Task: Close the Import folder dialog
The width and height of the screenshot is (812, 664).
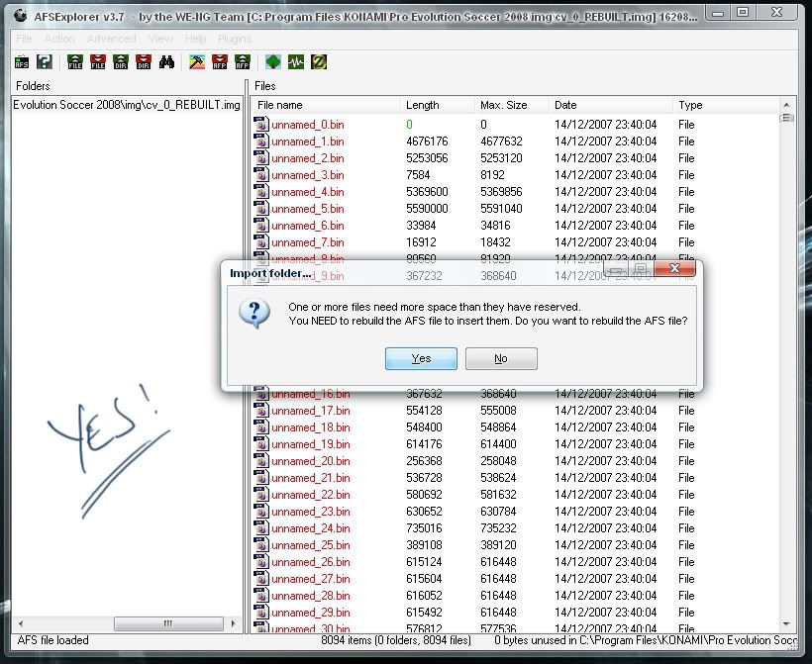Action: point(674,268)
